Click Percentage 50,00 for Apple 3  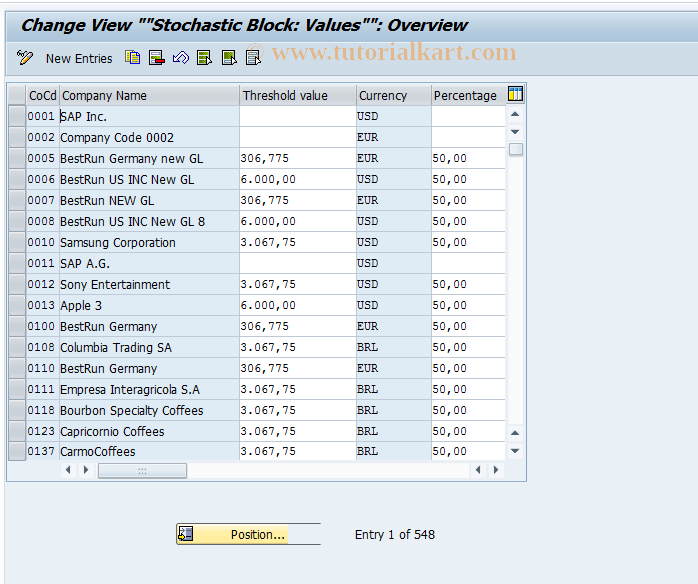[468, 305]
